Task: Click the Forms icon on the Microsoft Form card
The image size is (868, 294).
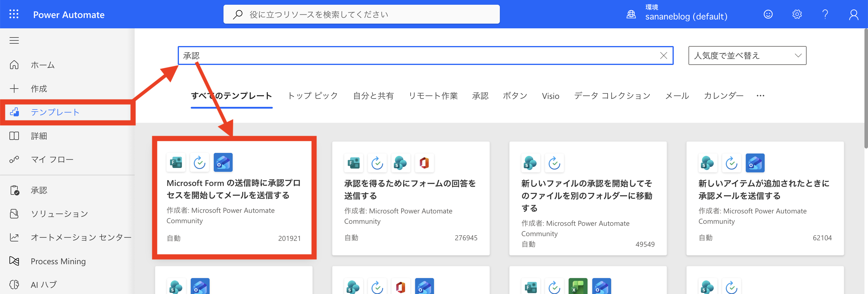Action: (x=176, y=163)
